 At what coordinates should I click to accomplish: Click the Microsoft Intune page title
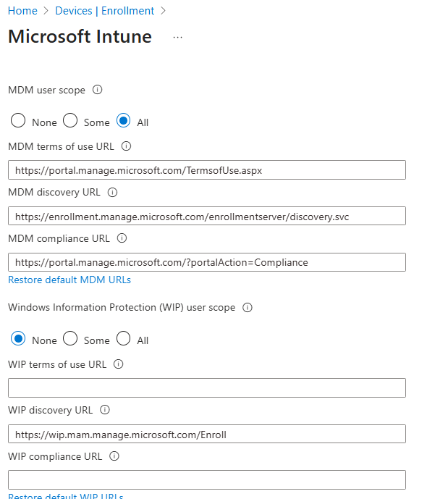[x=80, y=36]
